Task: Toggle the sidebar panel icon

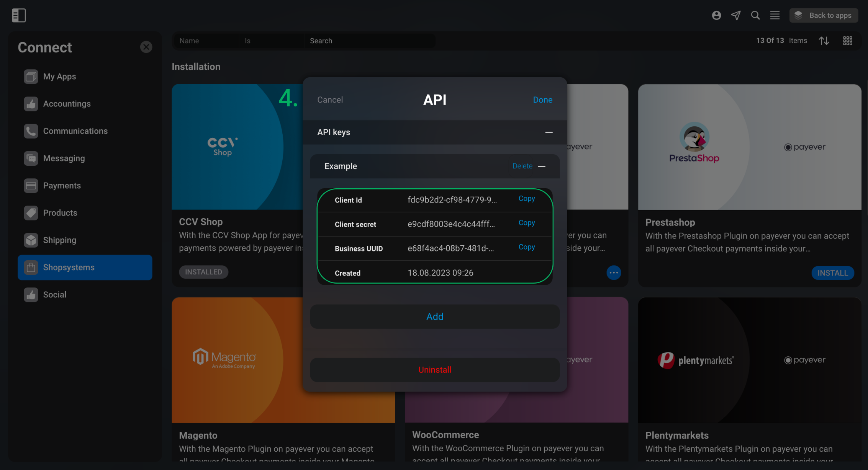Action: [19, 15]
